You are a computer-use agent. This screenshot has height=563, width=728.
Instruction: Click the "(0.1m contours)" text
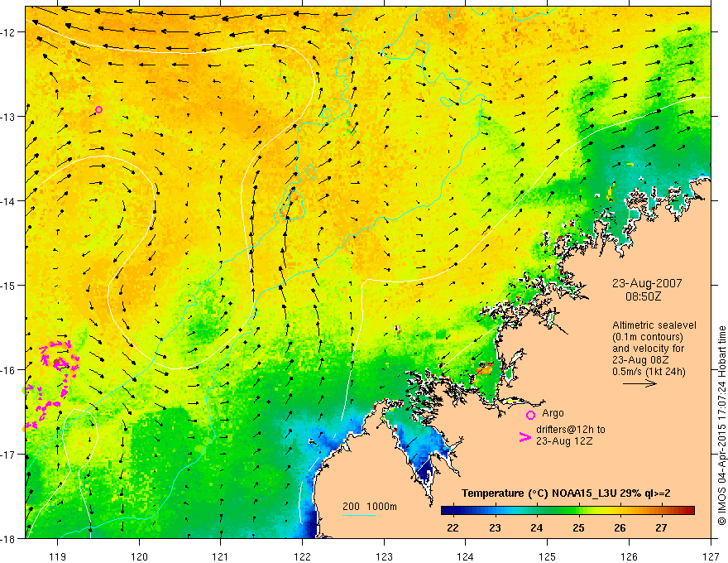click(648, 337)
